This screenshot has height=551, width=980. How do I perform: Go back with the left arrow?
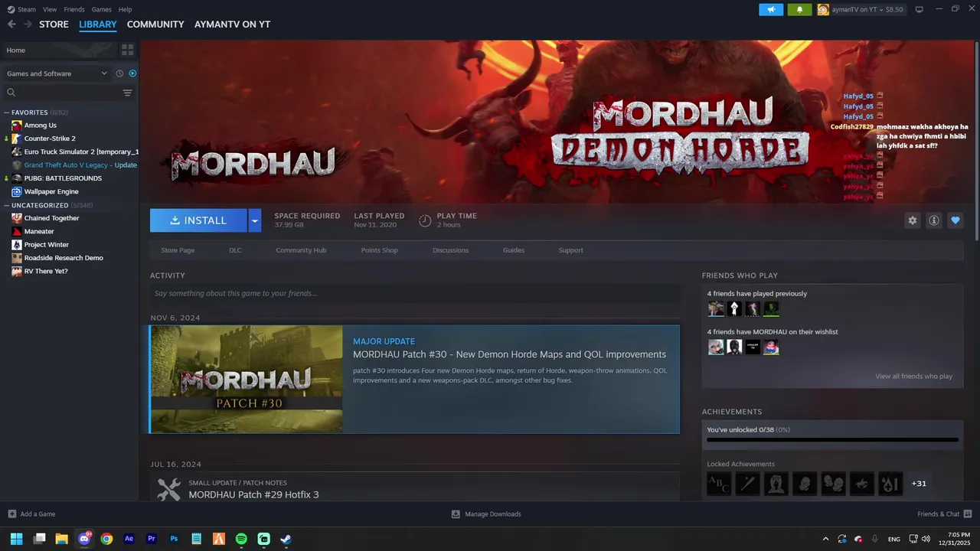[x=11, y=24]
